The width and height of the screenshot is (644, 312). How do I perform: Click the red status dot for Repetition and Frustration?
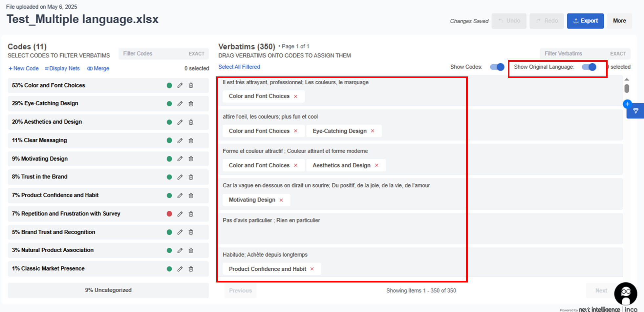(169, 214)
